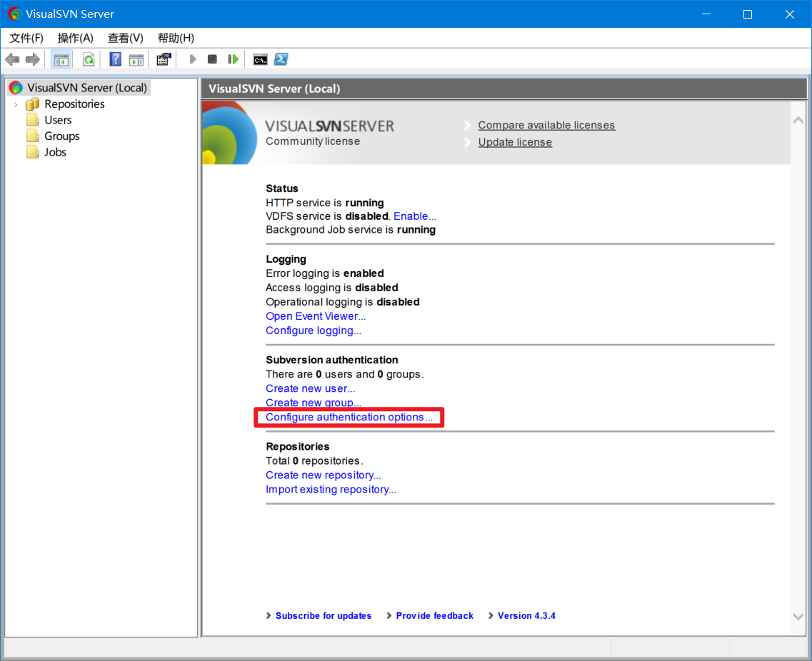Open the PowerShell toolbar icon
This screenshot has height=661, width=812.
pos(281,59)
